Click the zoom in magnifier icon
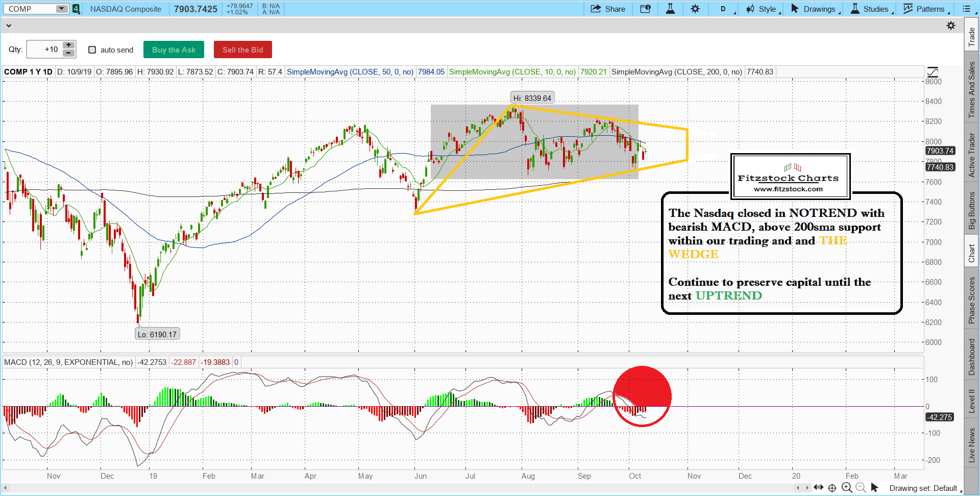Image resolution: width=980 pixels, height=496 pixels. tap(847, 487)
